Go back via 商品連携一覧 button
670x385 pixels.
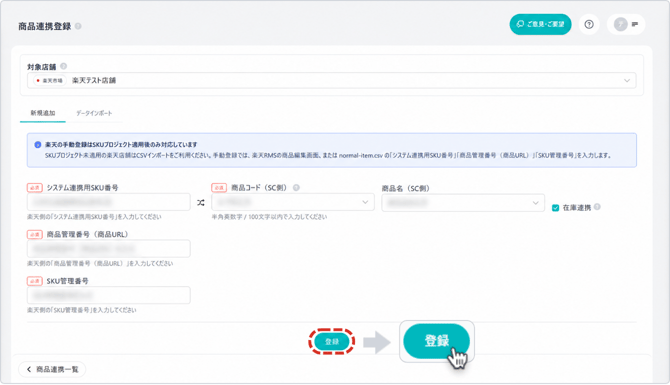(52, 369)
